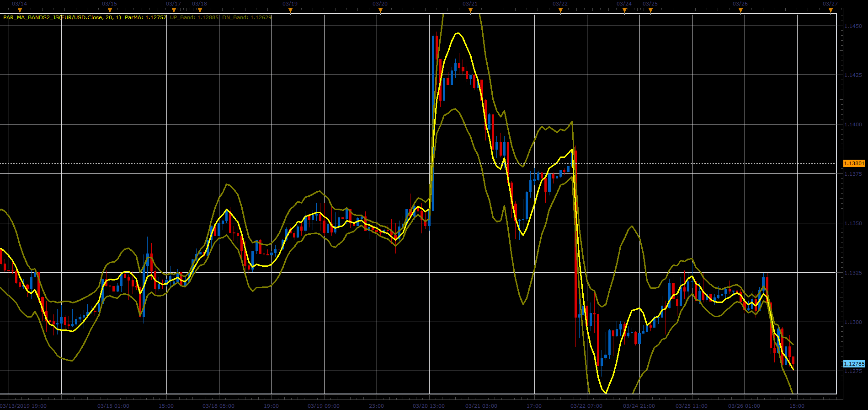Click the 1.1300 price axis label

853,322
